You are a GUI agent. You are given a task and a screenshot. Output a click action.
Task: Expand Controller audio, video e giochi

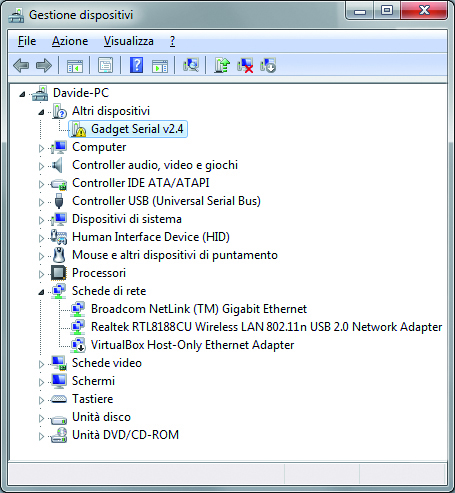[x=41, y=166]
